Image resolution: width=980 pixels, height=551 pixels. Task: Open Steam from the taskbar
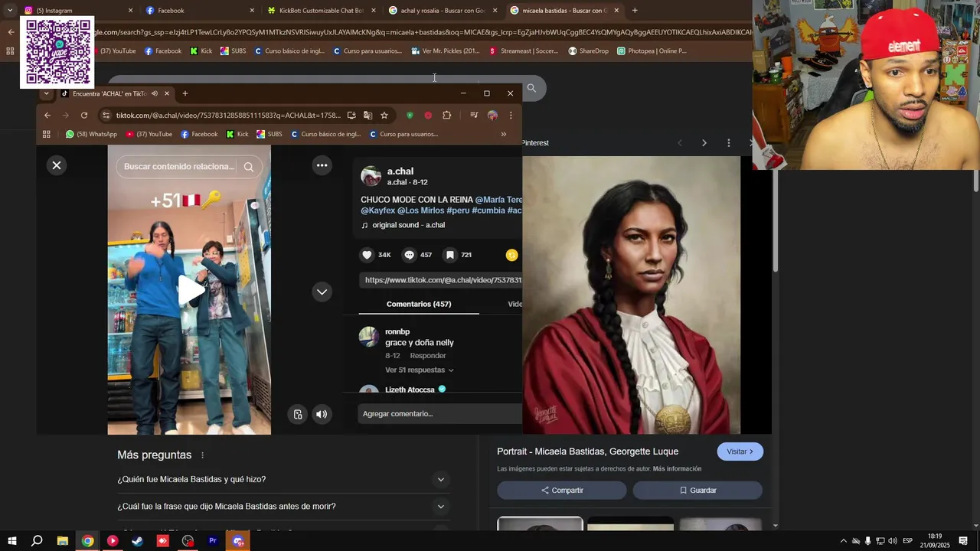(x=138, y=541)
